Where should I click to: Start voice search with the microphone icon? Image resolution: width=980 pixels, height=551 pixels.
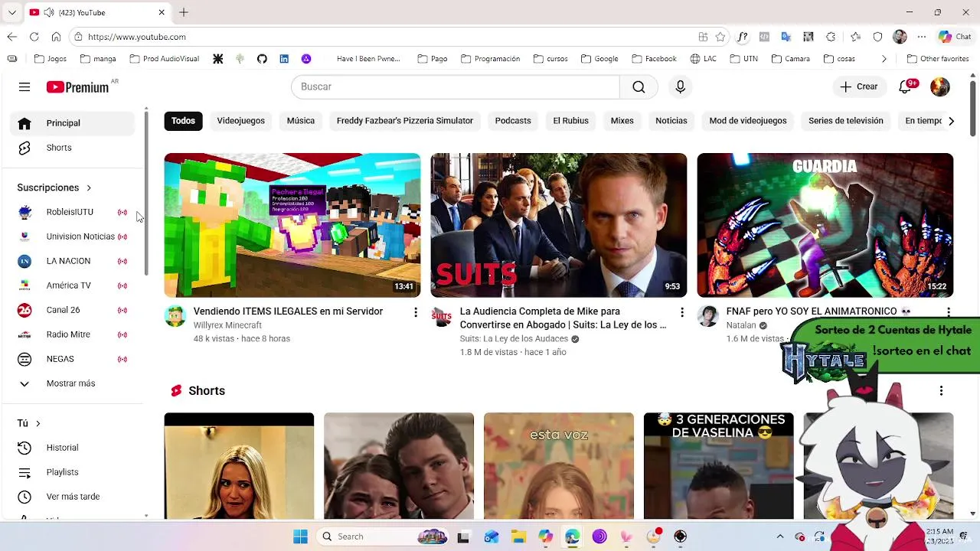coord(680,87)
